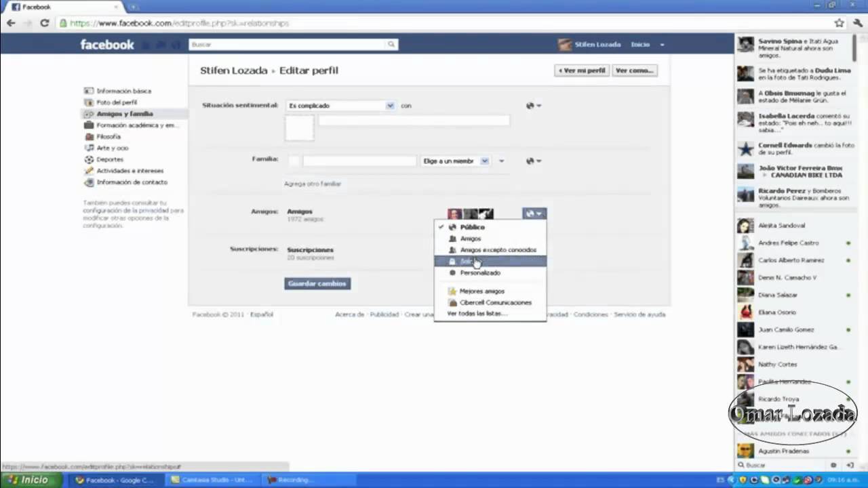This screenshot has width=868, height=488.
Task: Select the Cibercell Comunicaciones list
Action: click(x=490, y=303)
